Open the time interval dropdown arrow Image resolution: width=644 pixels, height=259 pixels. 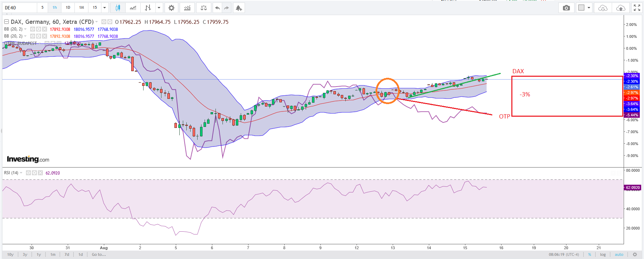(105, 8)
